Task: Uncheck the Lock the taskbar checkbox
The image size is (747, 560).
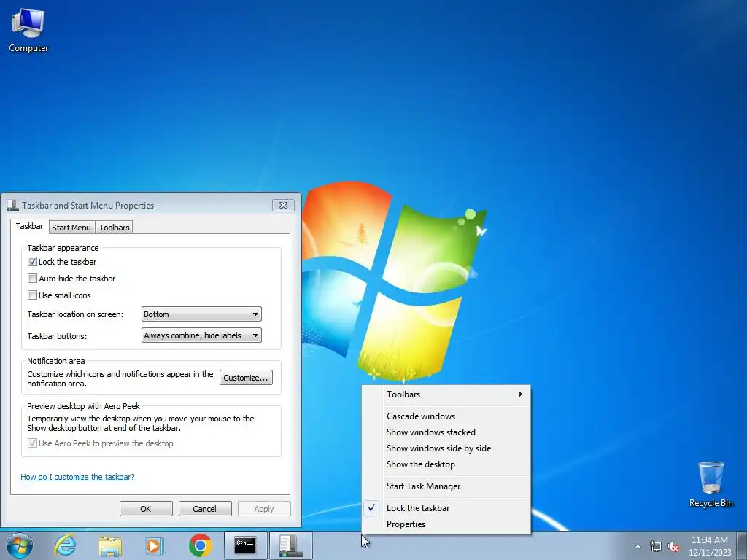Action: (x=32, y=262)
